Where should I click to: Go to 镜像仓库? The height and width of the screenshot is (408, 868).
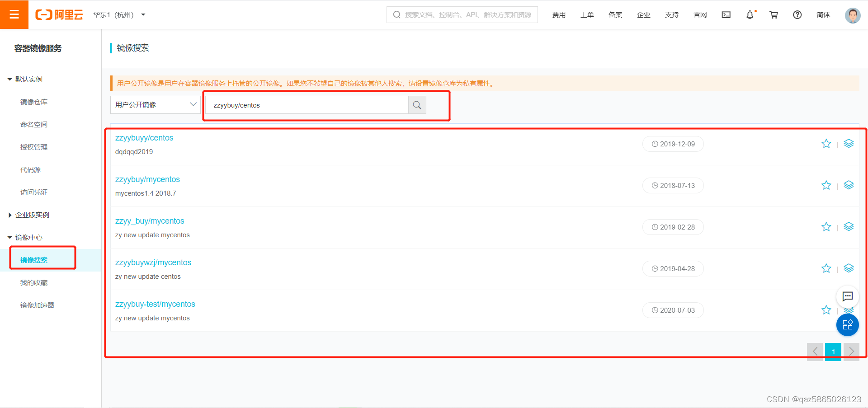(x=34, y=102)
